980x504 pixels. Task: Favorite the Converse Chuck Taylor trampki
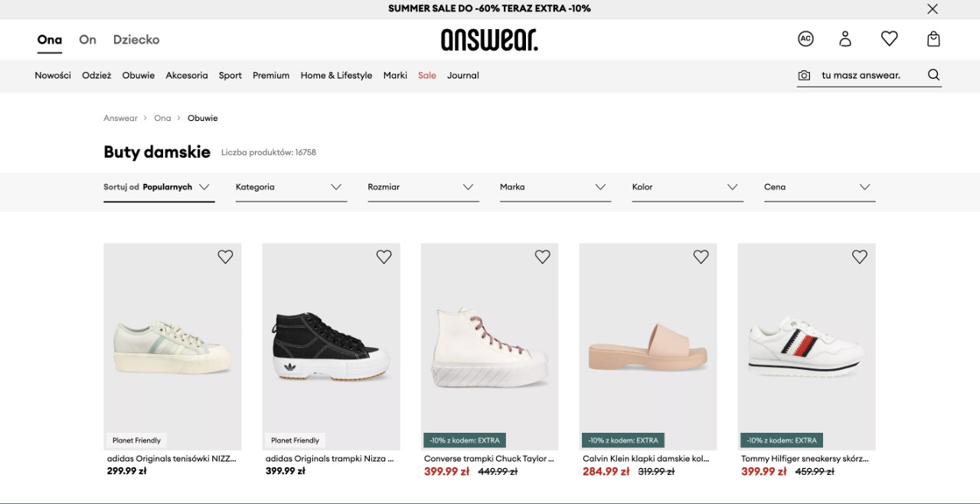[x=542, y=257]
